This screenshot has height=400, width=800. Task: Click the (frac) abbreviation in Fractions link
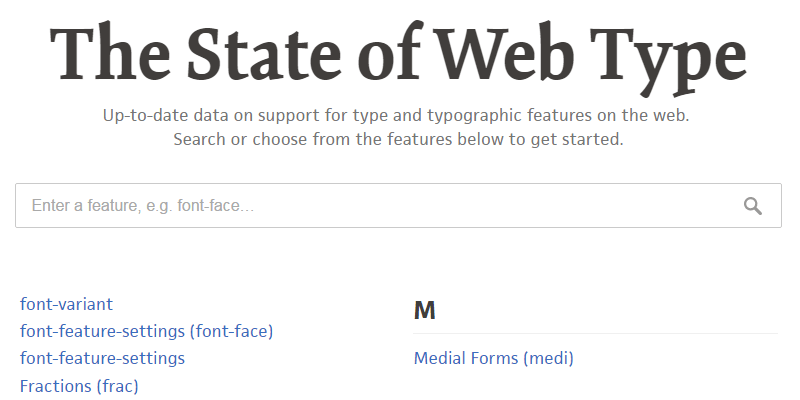click(x=117, y=385)
